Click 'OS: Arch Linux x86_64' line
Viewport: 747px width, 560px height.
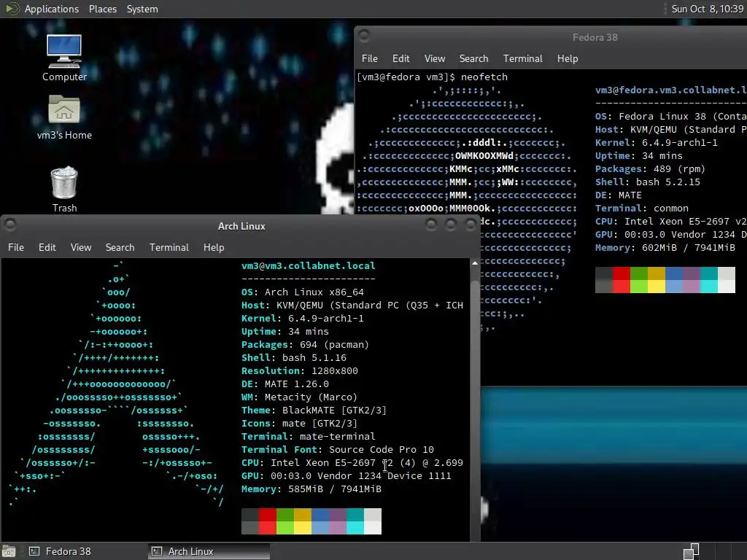303,292
